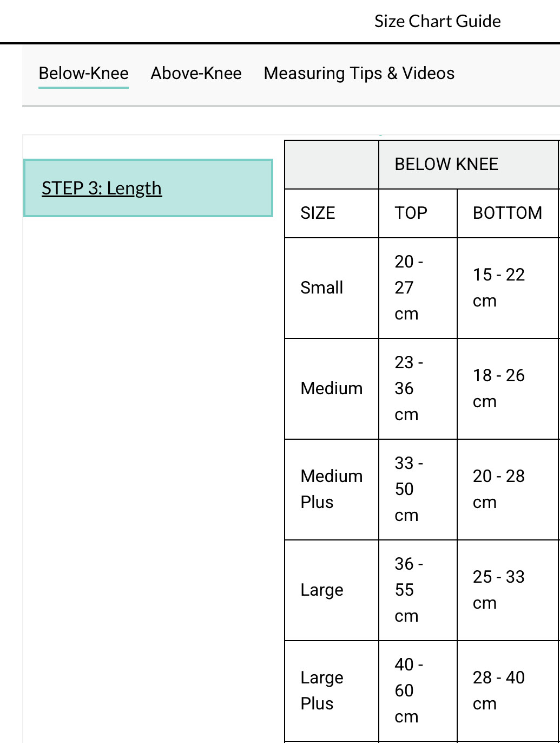Select the Medium Plus row label
560x743 pixels.
point(331,489)
